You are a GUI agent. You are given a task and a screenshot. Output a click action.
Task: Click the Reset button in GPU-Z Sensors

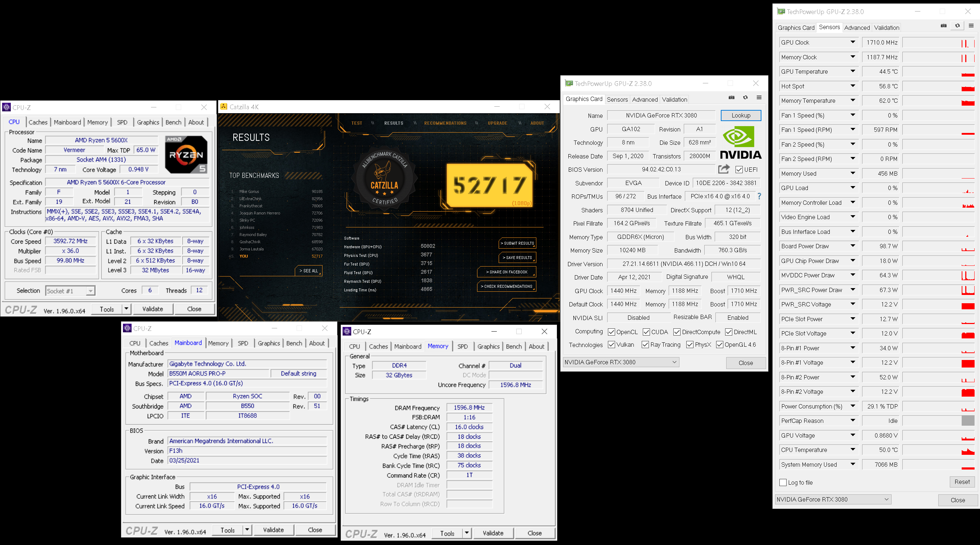coord(962,482)
